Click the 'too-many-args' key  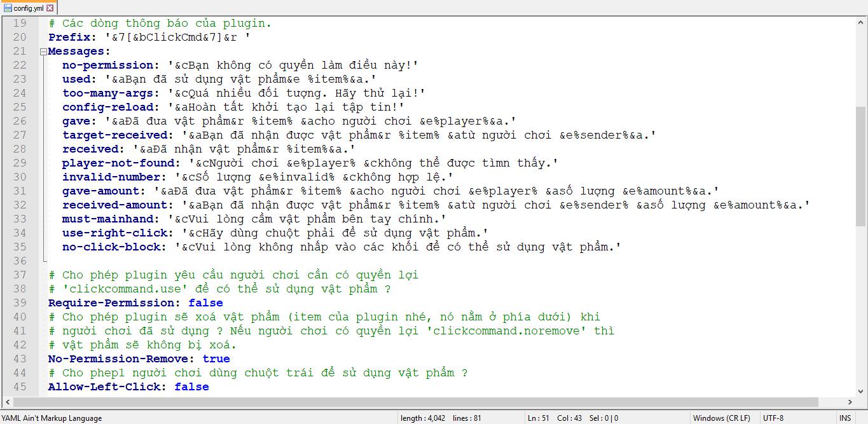click(x=107, y=93)
